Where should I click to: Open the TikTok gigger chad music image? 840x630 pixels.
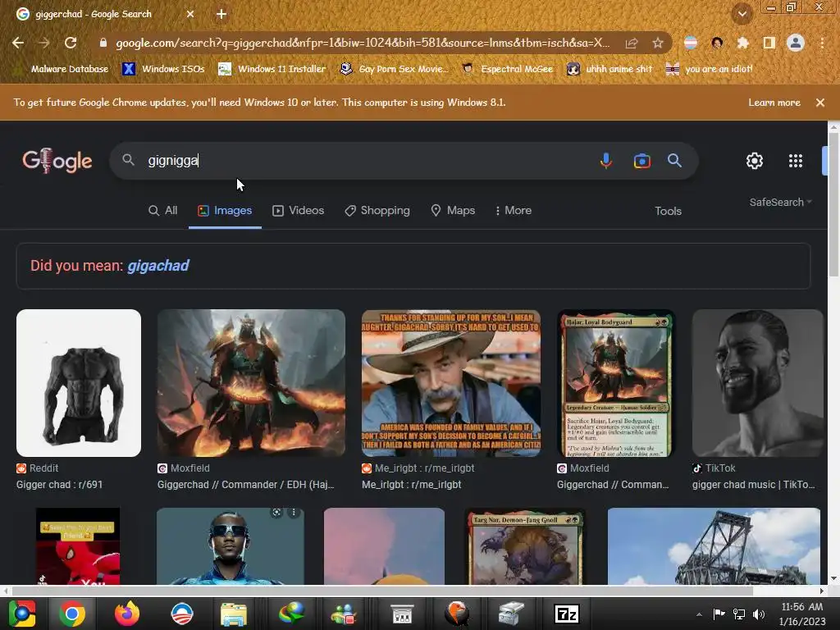[757, 383]
